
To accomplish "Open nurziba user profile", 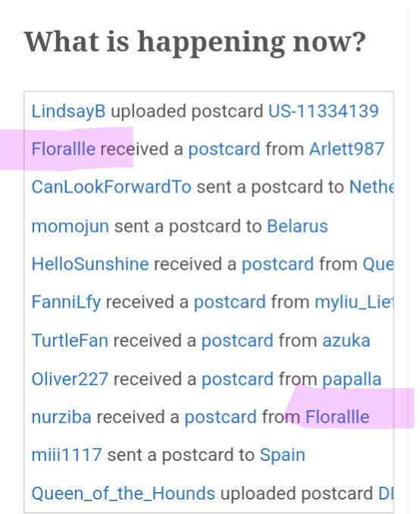I will (x=61, y=417).
